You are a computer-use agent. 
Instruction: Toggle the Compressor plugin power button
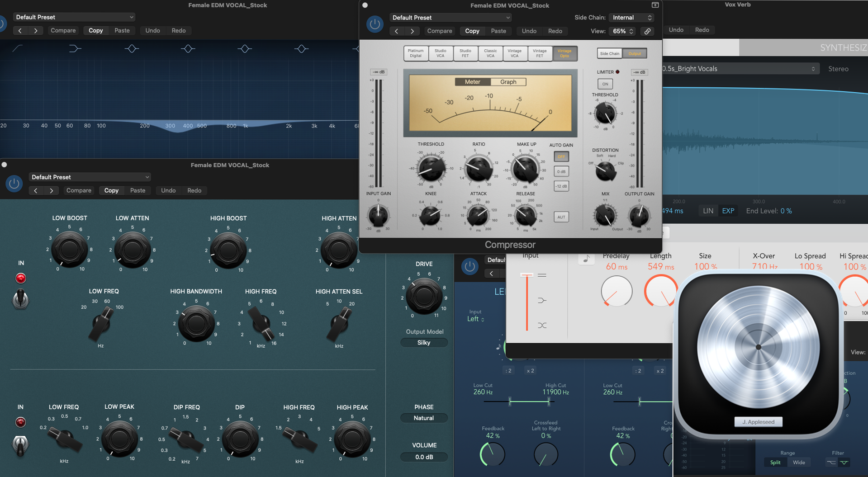(375, 24)
